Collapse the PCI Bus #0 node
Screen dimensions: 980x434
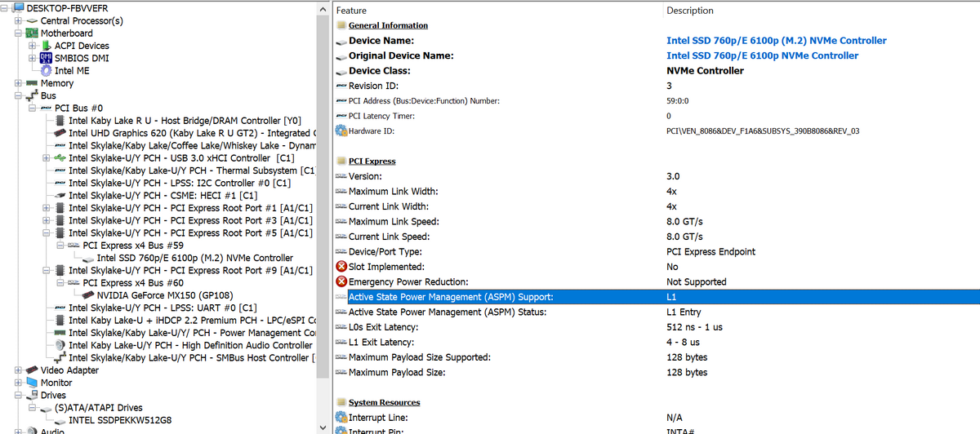tap(33, 108)
